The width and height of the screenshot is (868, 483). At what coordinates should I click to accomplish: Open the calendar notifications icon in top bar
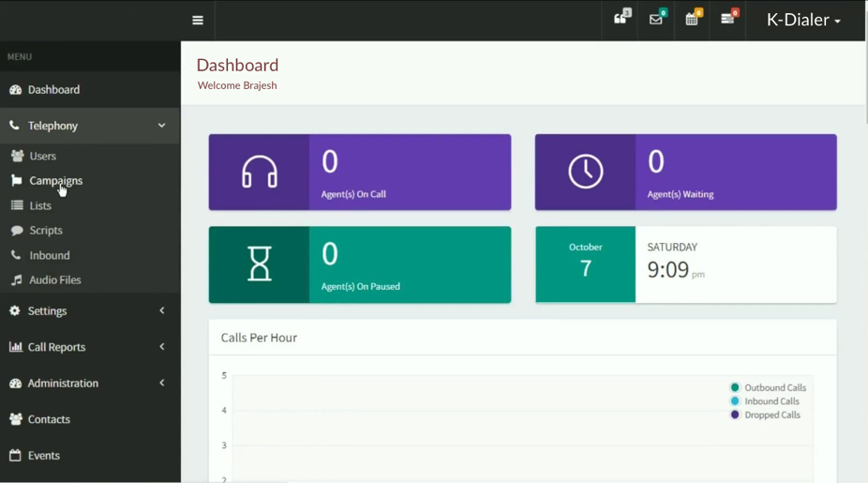point(692,19)
